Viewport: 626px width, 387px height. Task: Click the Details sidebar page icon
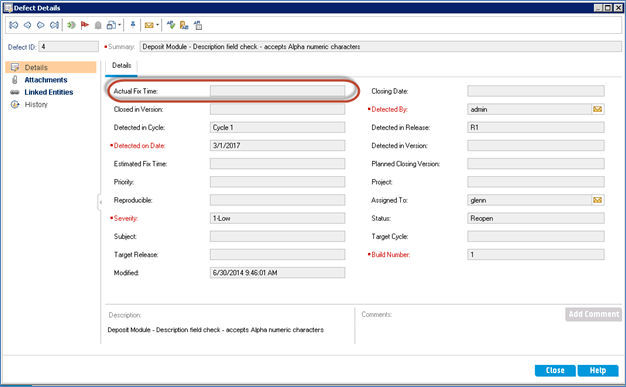(x=15, y=67)
